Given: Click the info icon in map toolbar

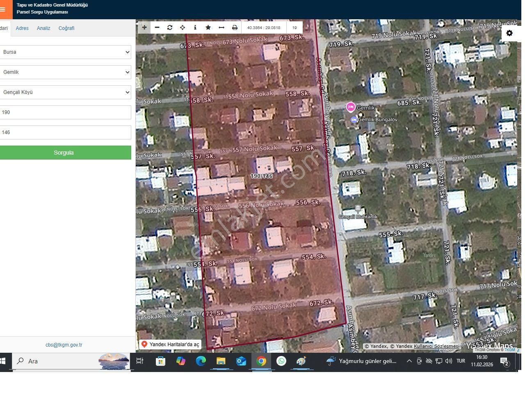Looking at the screenshot, I should pos(195,27).
